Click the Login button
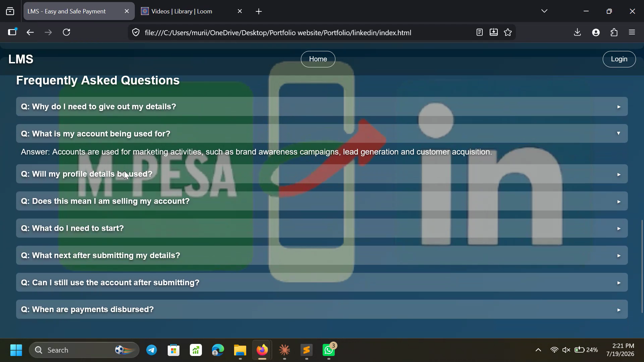 [619, 59]
